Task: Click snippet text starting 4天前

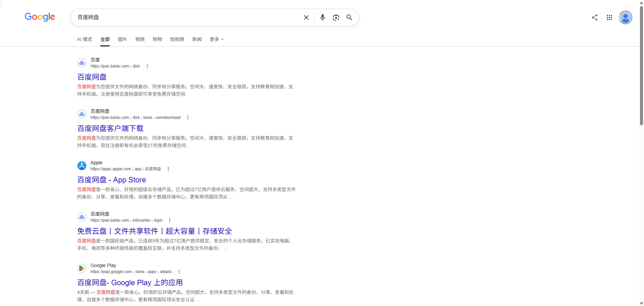Action: coord(185,296)
